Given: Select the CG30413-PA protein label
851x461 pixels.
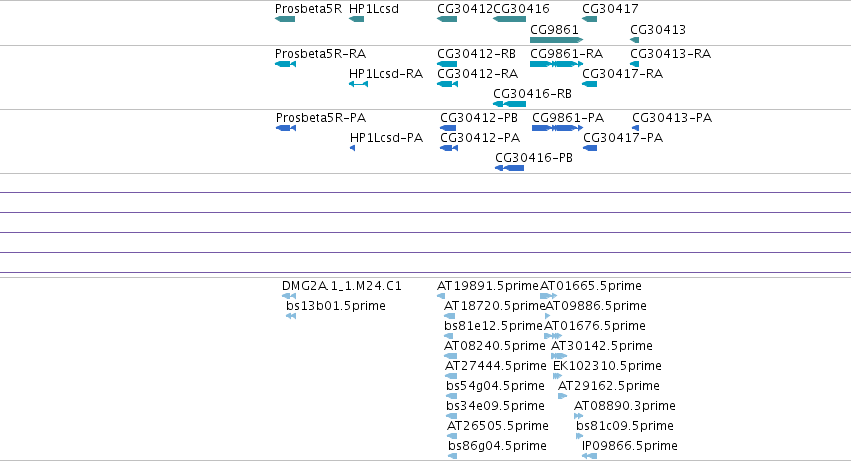Looking at the screenshot, I should (672, 118).
